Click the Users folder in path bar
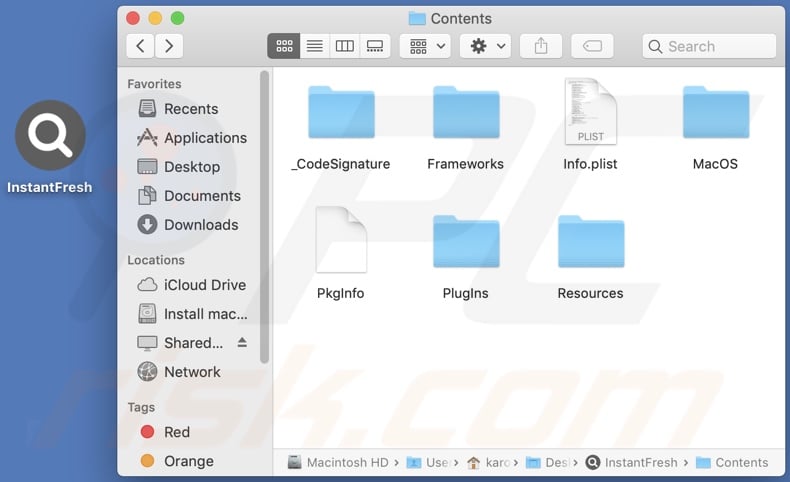Screen dimensions: 790x482 (x=427, y=462)
